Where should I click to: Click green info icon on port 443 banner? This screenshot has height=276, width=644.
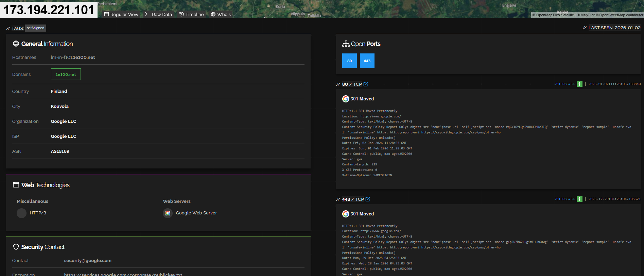(x=579, y=199)
